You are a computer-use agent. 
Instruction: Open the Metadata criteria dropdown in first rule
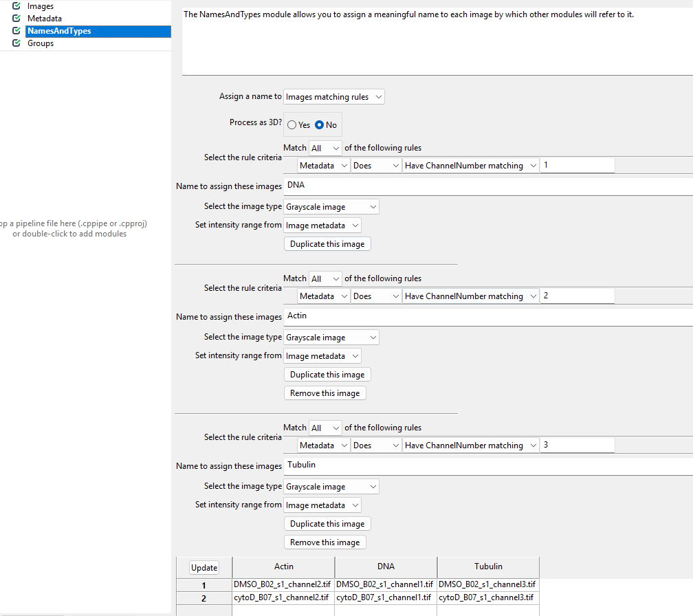tap(323, 165)
